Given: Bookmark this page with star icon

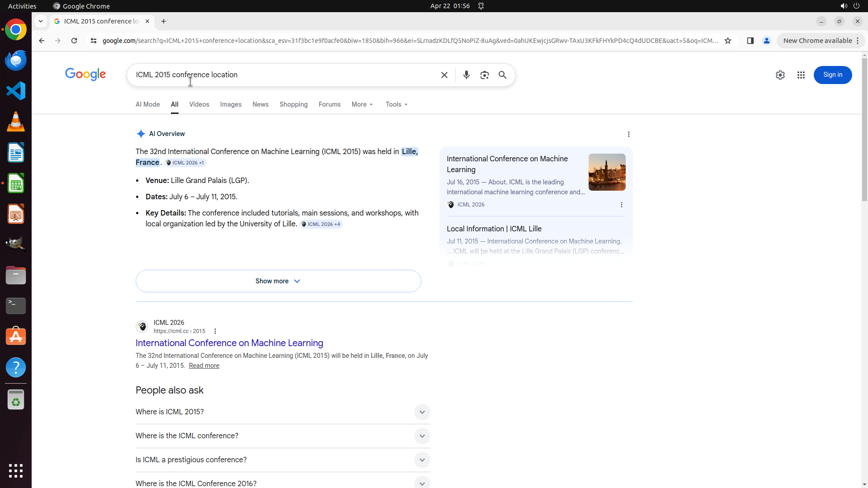Looking at the screenshot, I should coord(728,41).
